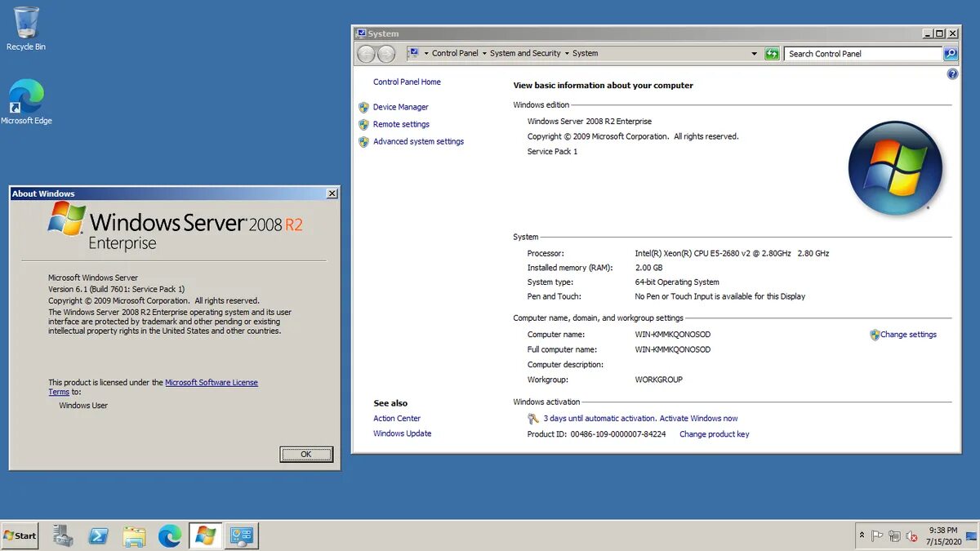Maximize the System window

[939, 33]
